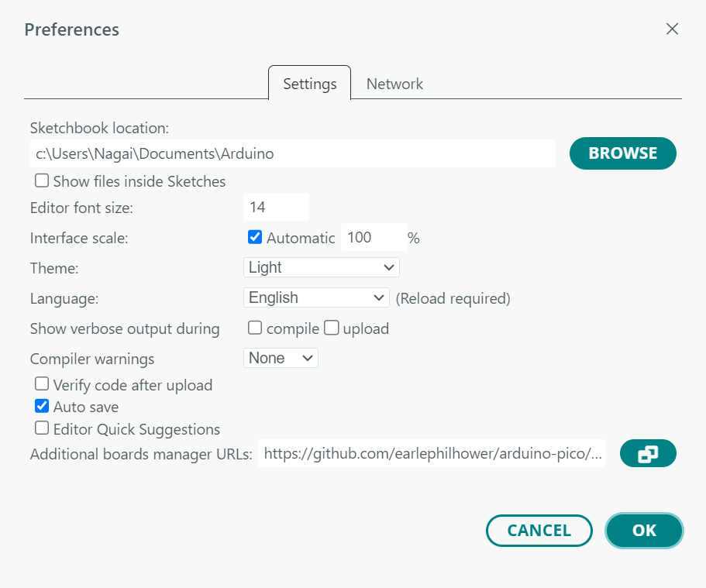Image resolution: width=706 pixels, height=588 pixels.
Task: Tick Verify code after upload
Action: 43,384
